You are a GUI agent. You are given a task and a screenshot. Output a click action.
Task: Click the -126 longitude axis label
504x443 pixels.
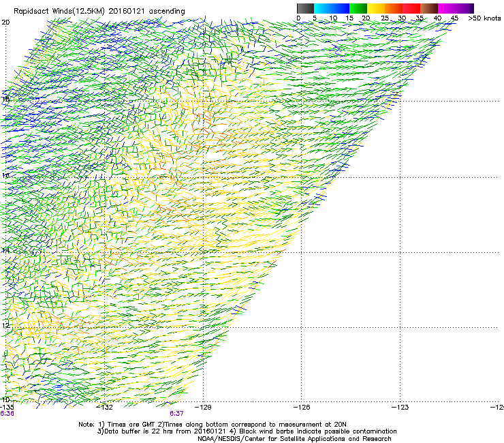pos(302,408)
